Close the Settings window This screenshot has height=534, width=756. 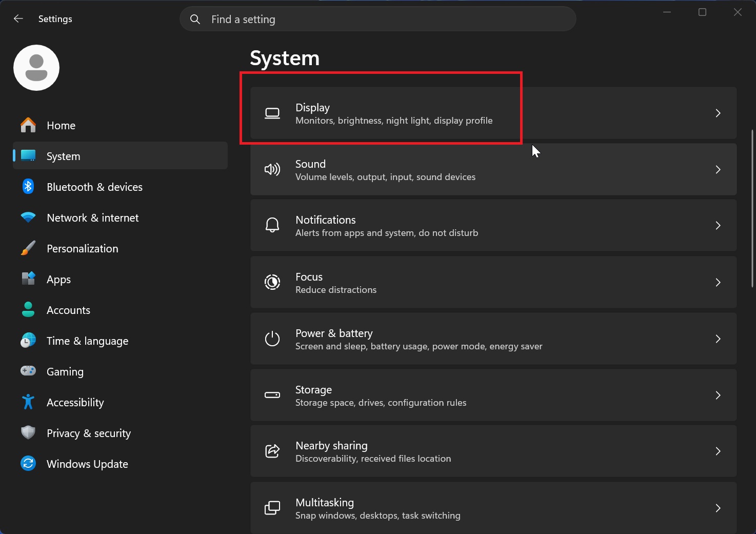[x=738, y=12]
